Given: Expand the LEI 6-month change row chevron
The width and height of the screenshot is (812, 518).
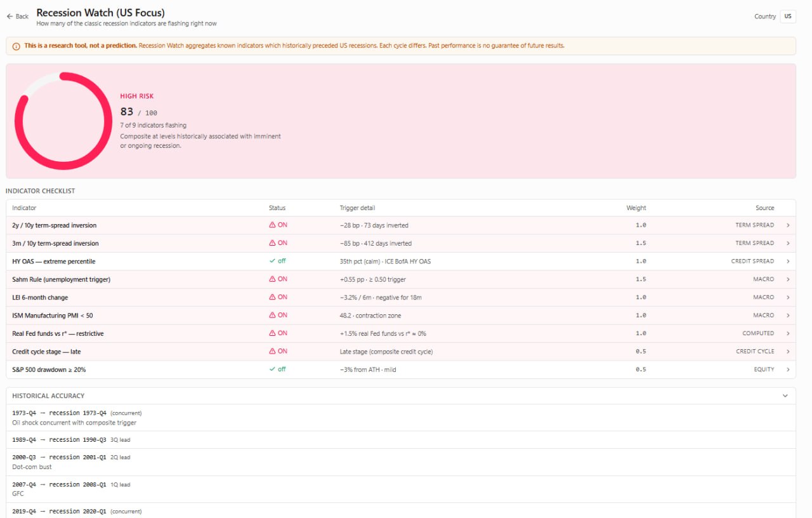Looking at the screenshot, I should click(x=788, y=297).
